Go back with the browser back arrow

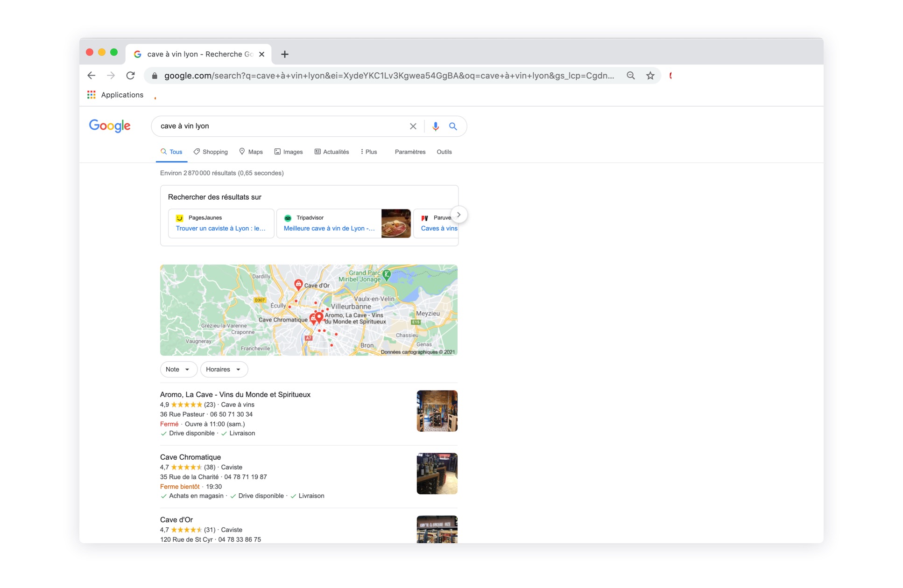pos(92,76)
